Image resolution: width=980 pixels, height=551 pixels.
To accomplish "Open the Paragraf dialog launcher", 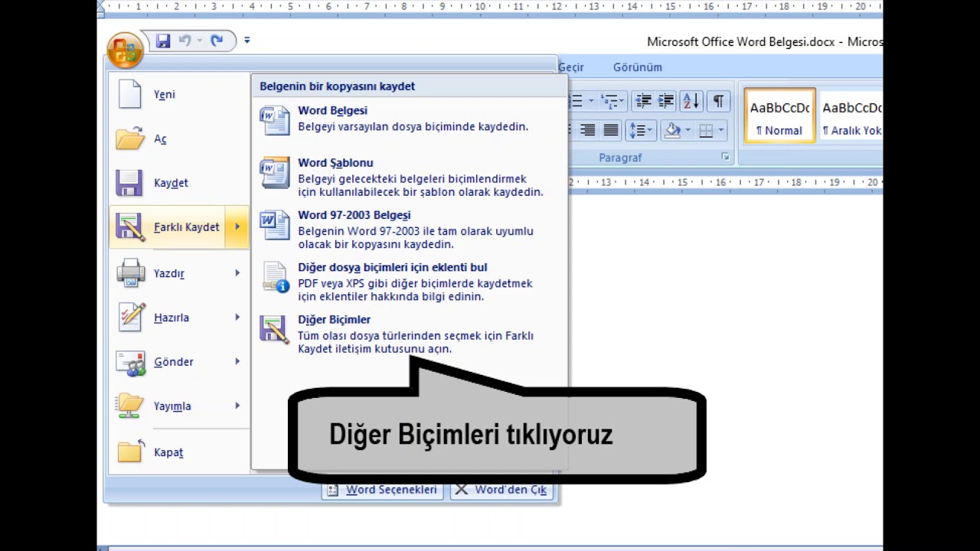I will pos(725,157).
